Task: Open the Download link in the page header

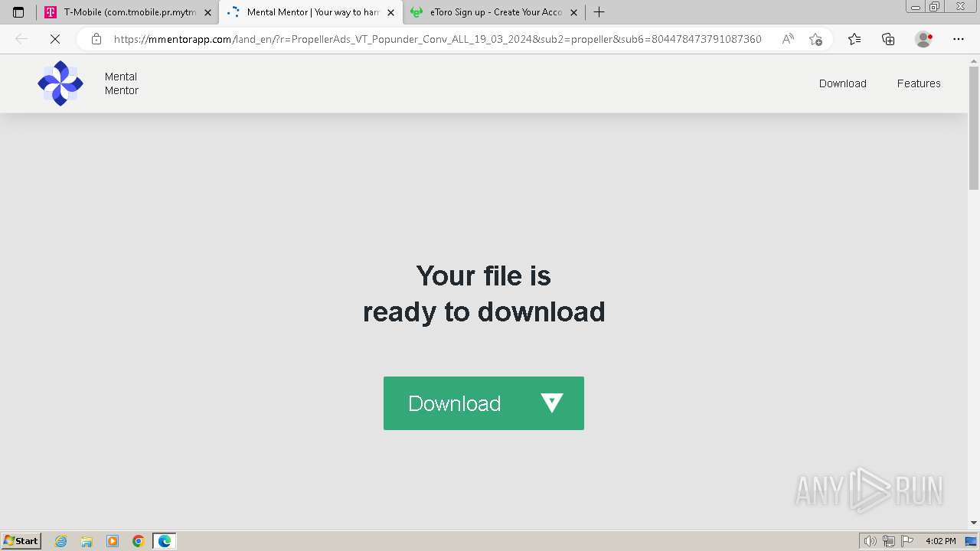Action: [x=842, y=83]
